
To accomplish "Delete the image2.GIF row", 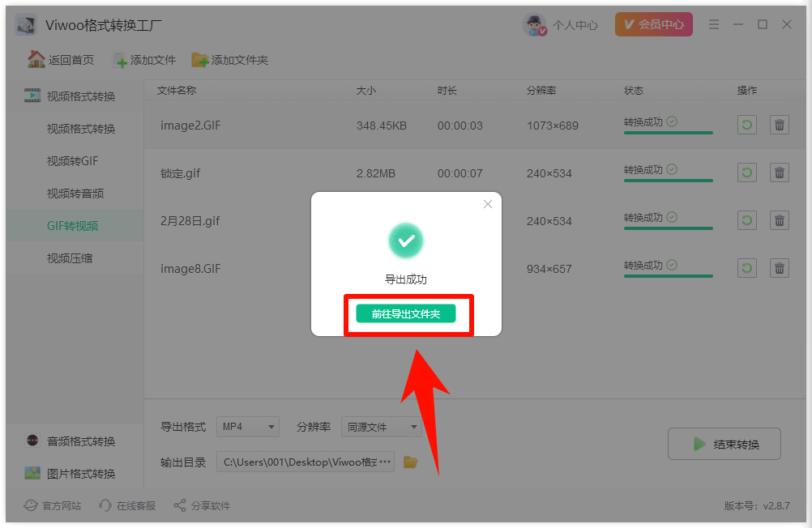I will point(780,125).
